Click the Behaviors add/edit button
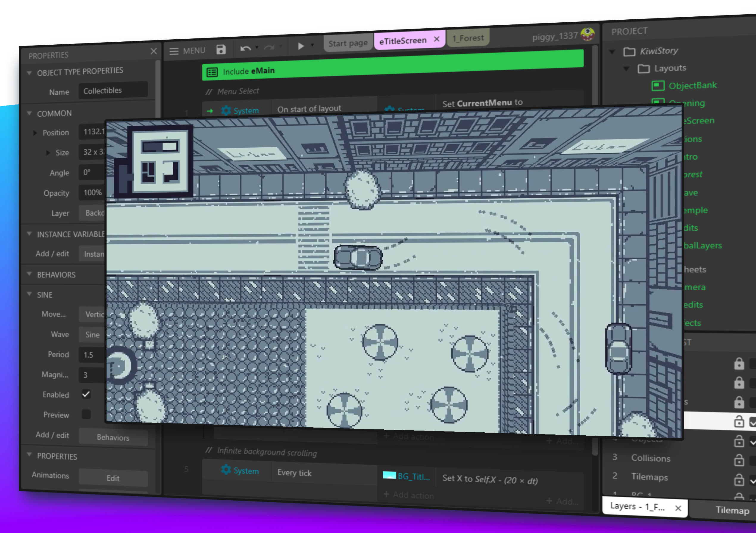The image size is (756, 533). coord(113,437)
